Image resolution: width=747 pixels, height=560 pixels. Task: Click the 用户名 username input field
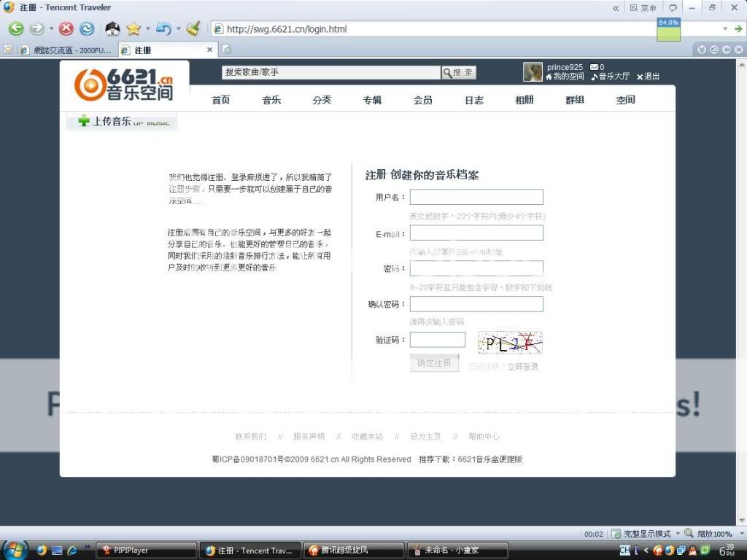click(x=476, y=197)
